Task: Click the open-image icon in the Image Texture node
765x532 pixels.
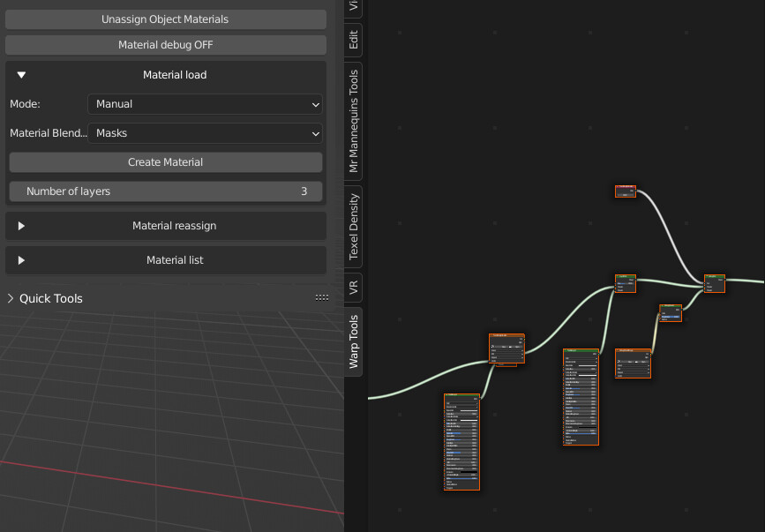Action: tap(517, 347)
